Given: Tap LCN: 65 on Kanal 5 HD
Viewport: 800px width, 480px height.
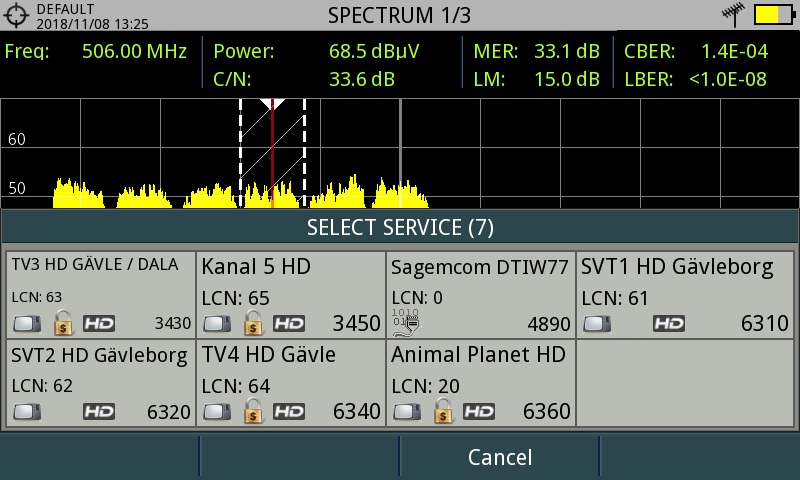Looking at the screenshot, I should point(235,298).
